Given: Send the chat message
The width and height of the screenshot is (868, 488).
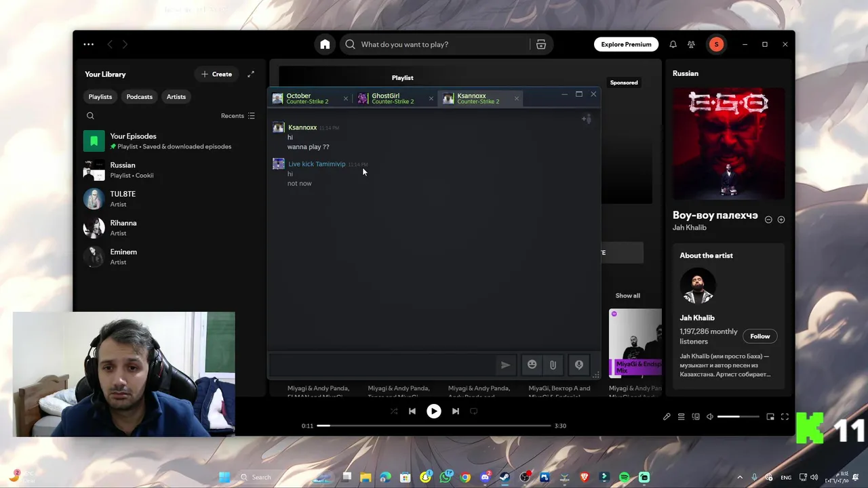Looking at the screenshot, I should pos(505,365).
